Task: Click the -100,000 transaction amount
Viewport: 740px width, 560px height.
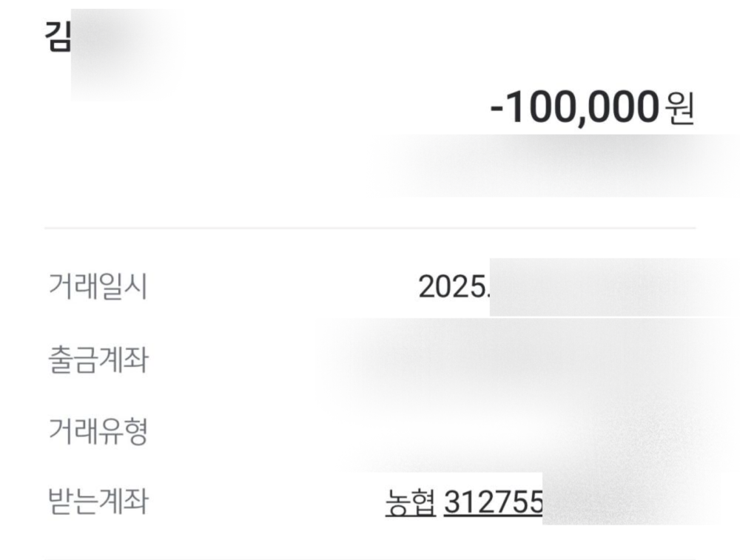Action: (x=574, y=109)
